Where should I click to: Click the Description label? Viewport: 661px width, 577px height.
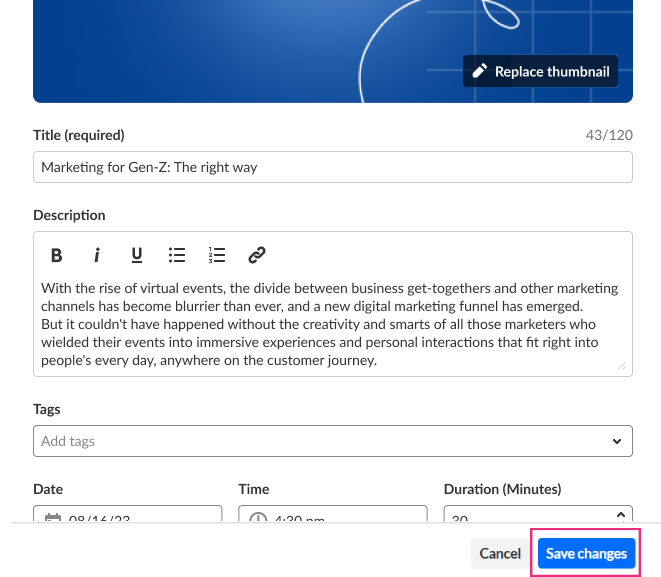point(69,215)
